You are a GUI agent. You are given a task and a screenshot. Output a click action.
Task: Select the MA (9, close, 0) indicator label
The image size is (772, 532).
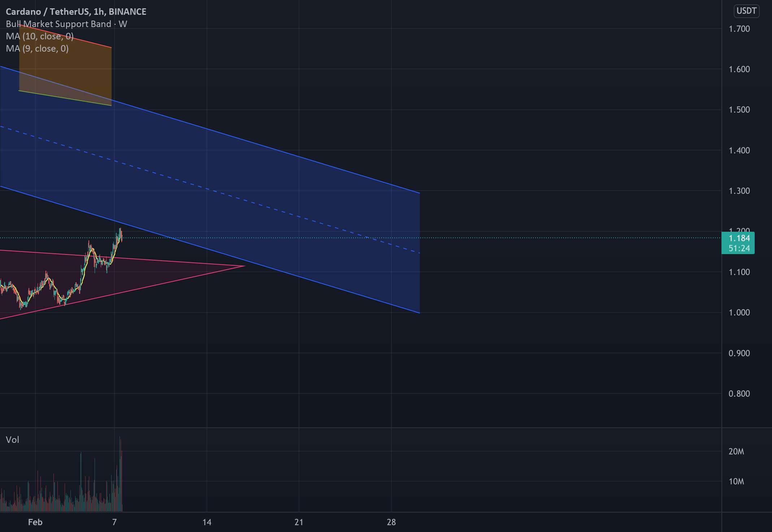tap(37, 48)
